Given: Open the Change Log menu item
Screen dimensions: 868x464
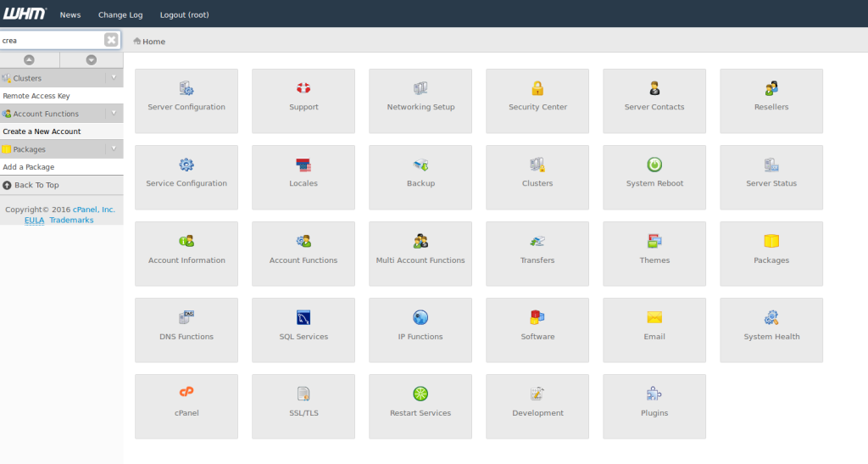Looking at the screenshot, I should tap(120, 14).
